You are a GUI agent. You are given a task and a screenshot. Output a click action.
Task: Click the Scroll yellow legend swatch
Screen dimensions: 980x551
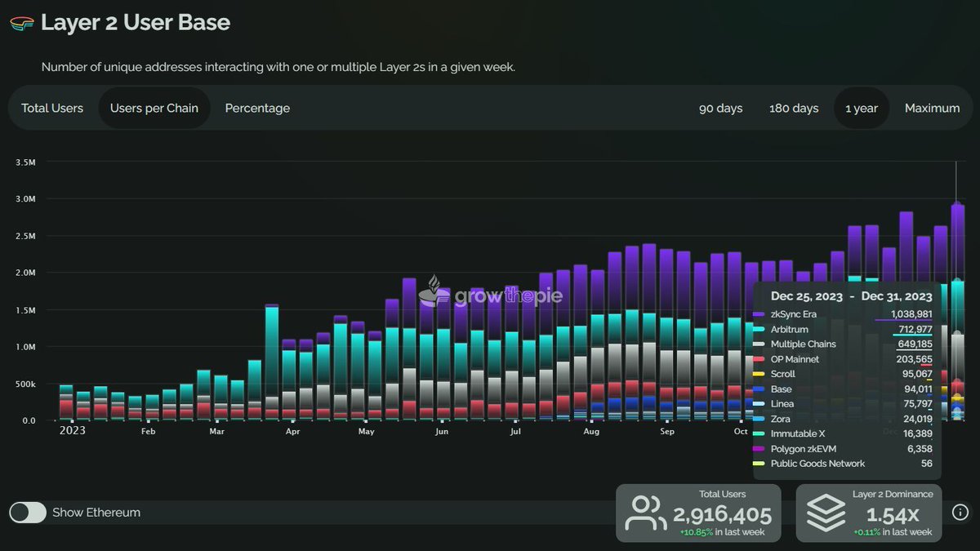[x=759, y=374]
